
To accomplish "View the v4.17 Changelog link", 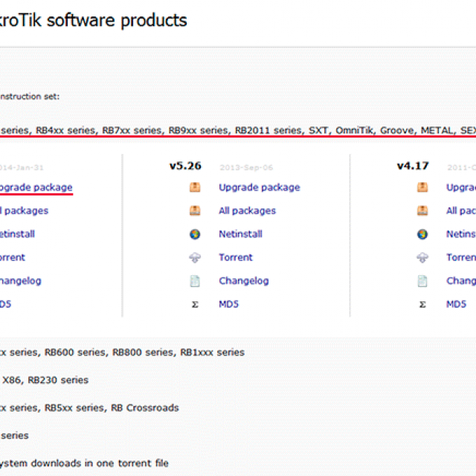I will pos(461,281).
